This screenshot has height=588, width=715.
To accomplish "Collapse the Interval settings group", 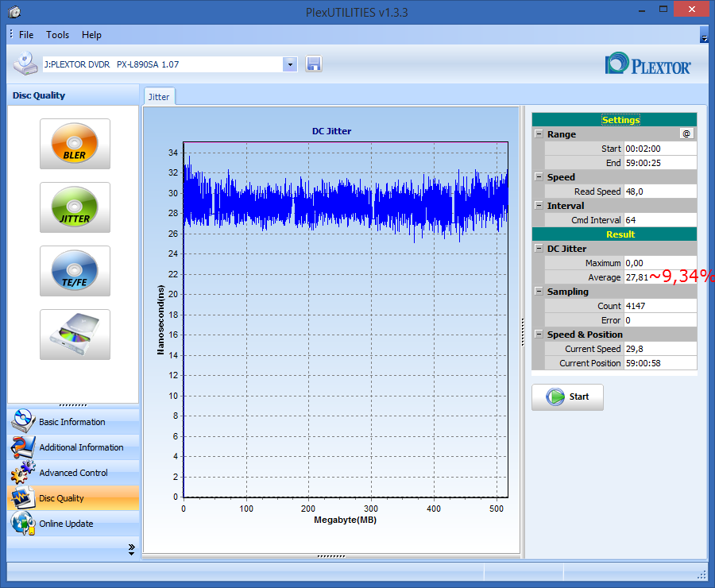I will click(539, 205).
